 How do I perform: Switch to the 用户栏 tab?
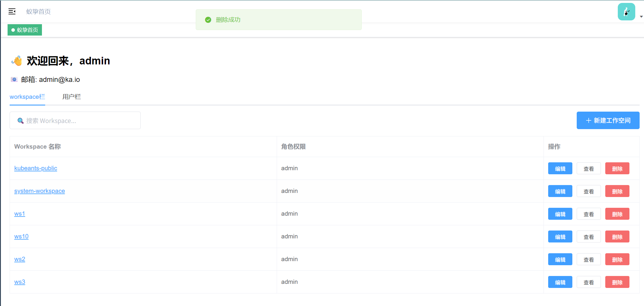coord(72,97)
